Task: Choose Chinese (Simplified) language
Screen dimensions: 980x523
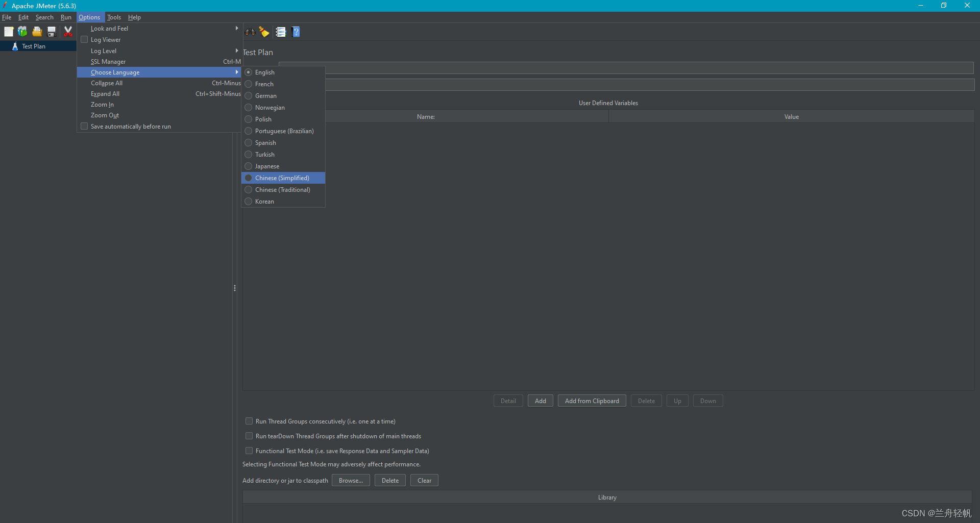Action: coord(283,178)
